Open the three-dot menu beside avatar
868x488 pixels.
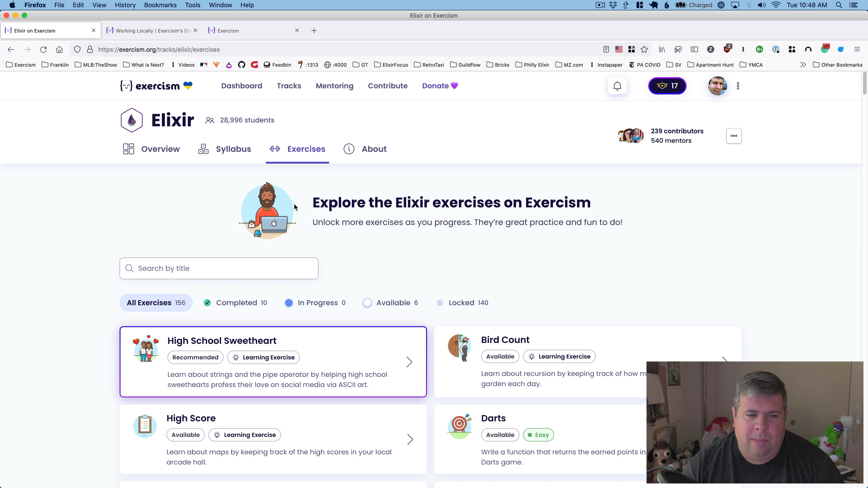(738, 86)
